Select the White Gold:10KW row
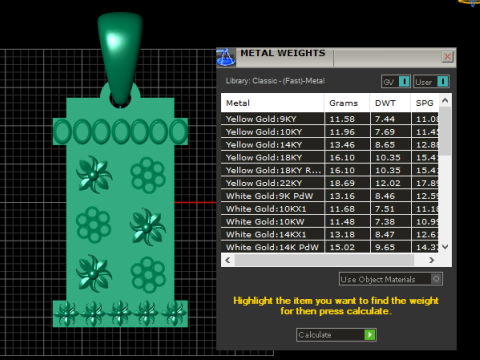This screenshot has width=480, height=360. tap(330, 222)
